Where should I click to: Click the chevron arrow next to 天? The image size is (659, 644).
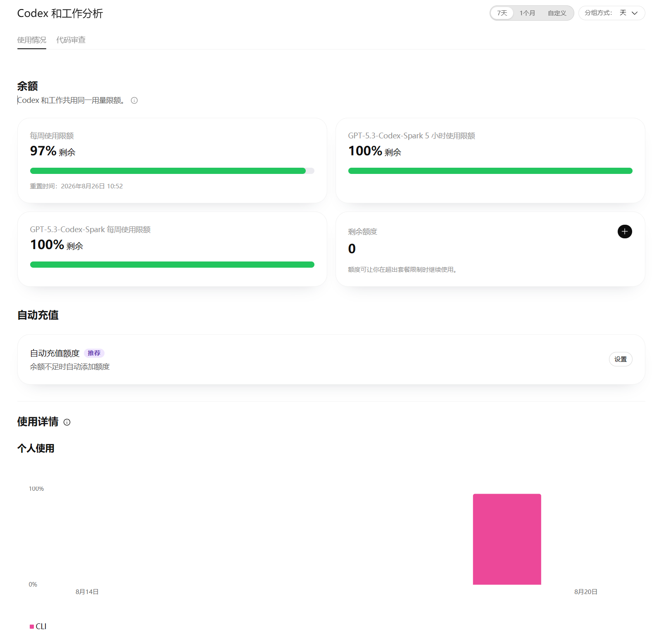(x=635, y=13)
